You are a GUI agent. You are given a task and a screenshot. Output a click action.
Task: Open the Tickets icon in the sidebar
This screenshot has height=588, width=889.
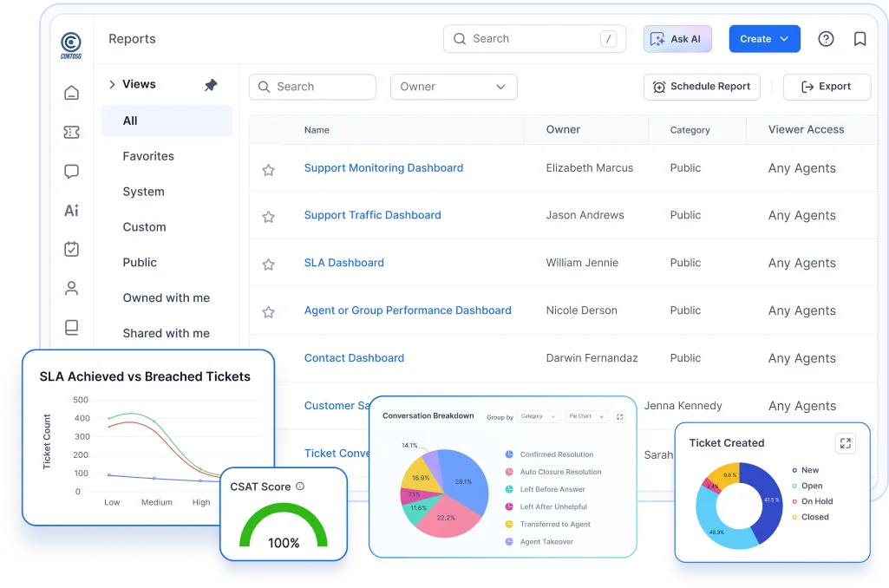[71, 132]
